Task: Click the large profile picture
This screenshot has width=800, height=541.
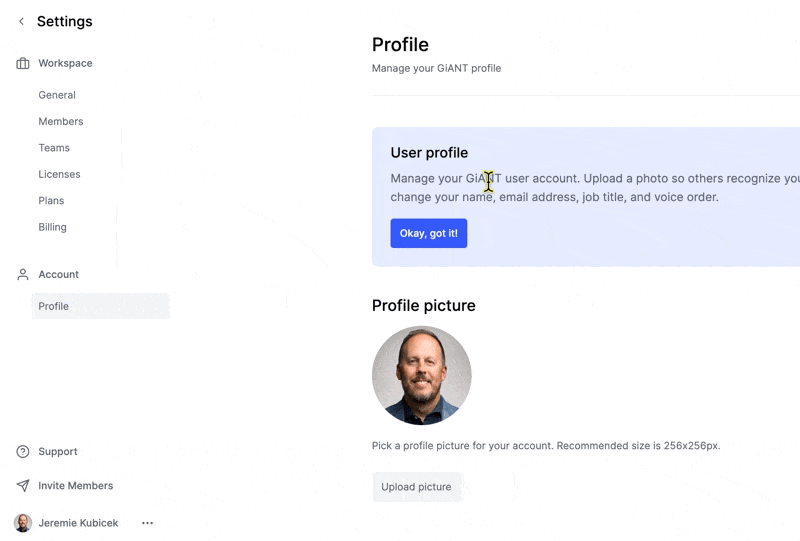Action: [x=422, y=376]
